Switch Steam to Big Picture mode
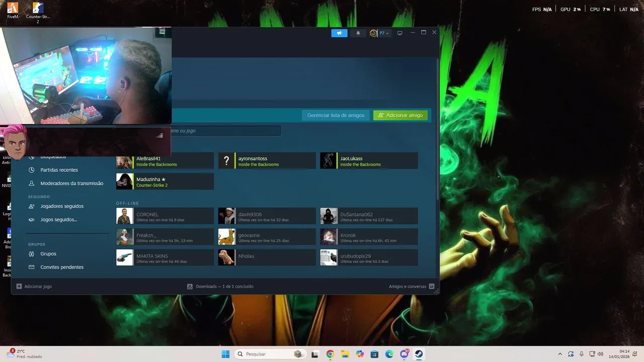The image size is (644, 362). (x=400, y=33)
